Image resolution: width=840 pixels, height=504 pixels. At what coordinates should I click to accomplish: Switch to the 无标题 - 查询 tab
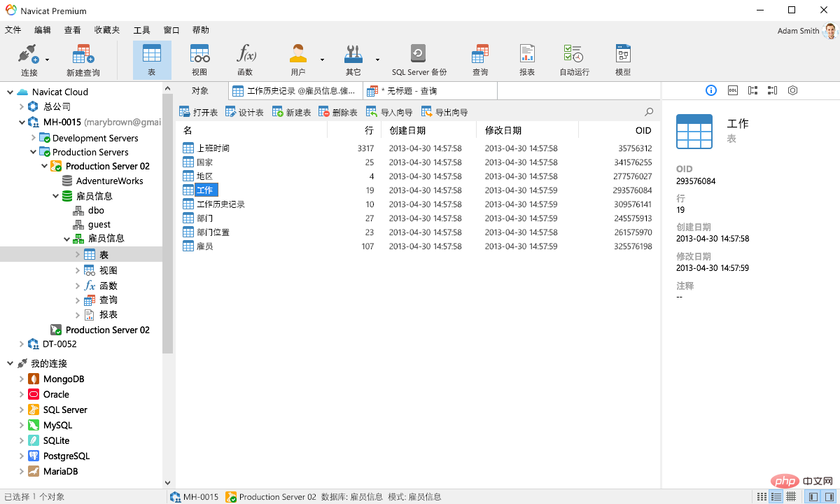point(430,91)
